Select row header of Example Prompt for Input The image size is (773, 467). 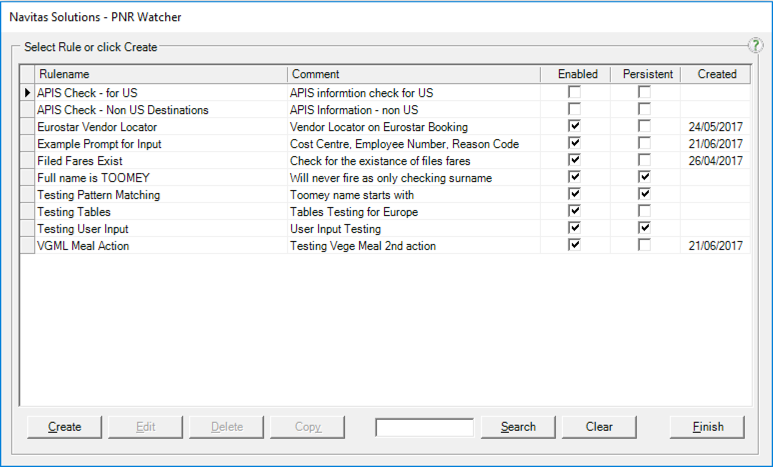click(x=27, y=144)
